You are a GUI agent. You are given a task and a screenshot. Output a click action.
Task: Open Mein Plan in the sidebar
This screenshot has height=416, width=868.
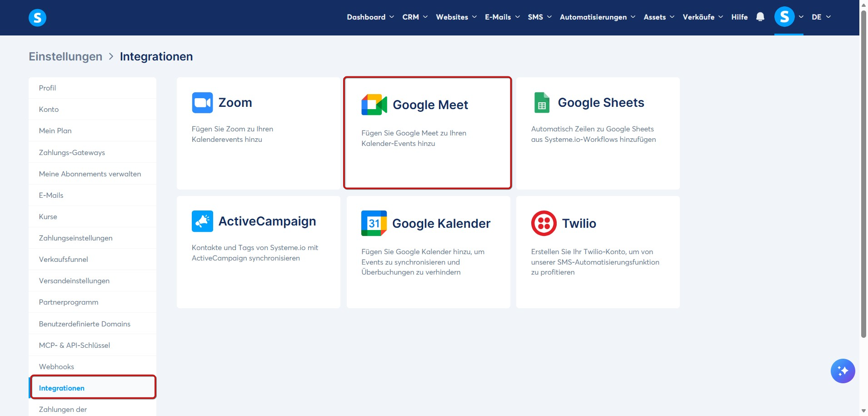(93, 130)
